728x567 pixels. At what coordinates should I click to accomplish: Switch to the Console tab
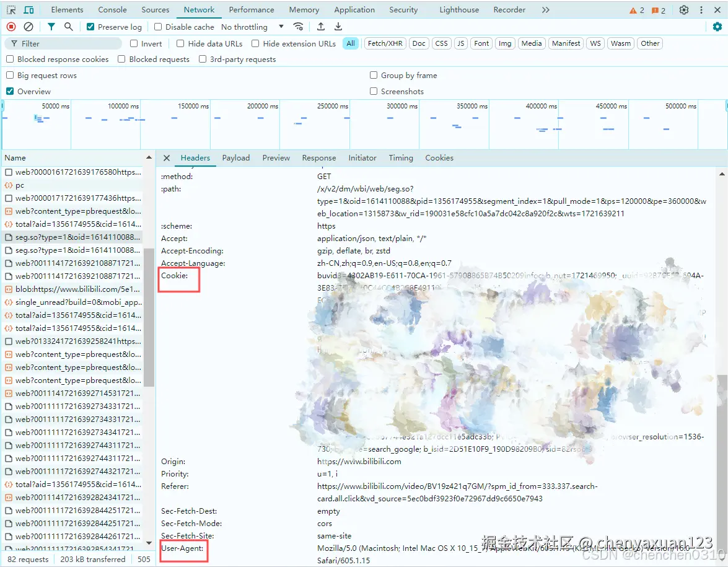112,10
